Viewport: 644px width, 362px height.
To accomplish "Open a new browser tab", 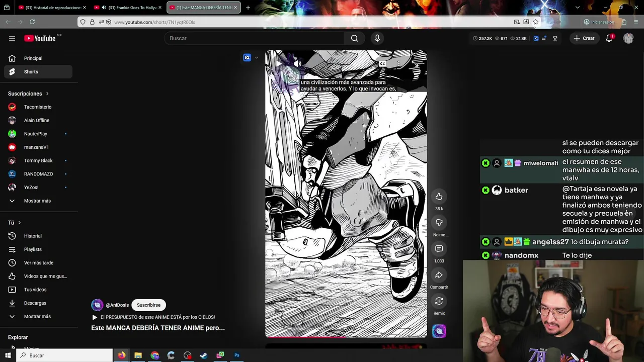I will coord(248,8).
